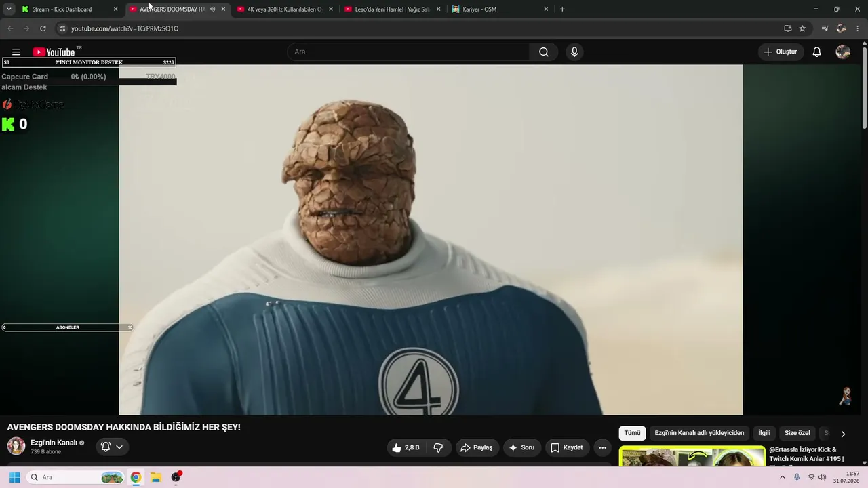This screenshot has width=868, height=488.
Task: Reload the page in Chrome
Action: coord(43,28)
